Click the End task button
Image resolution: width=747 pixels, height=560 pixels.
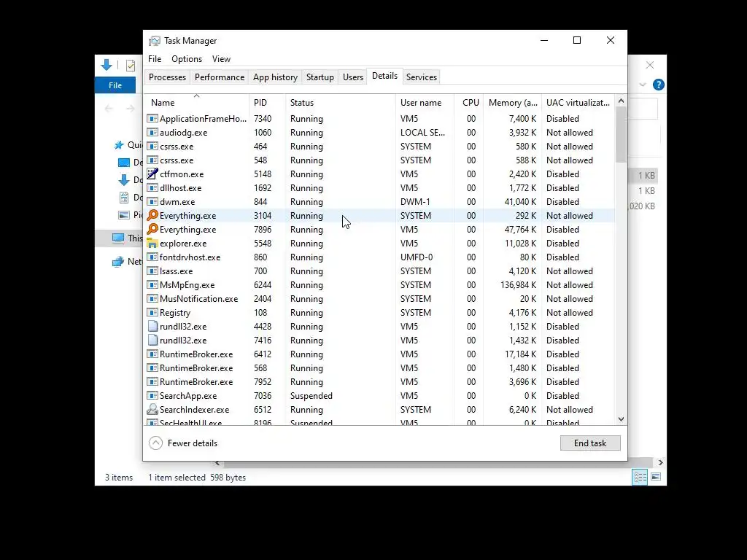pyautogui.click(x=590, y=443)
